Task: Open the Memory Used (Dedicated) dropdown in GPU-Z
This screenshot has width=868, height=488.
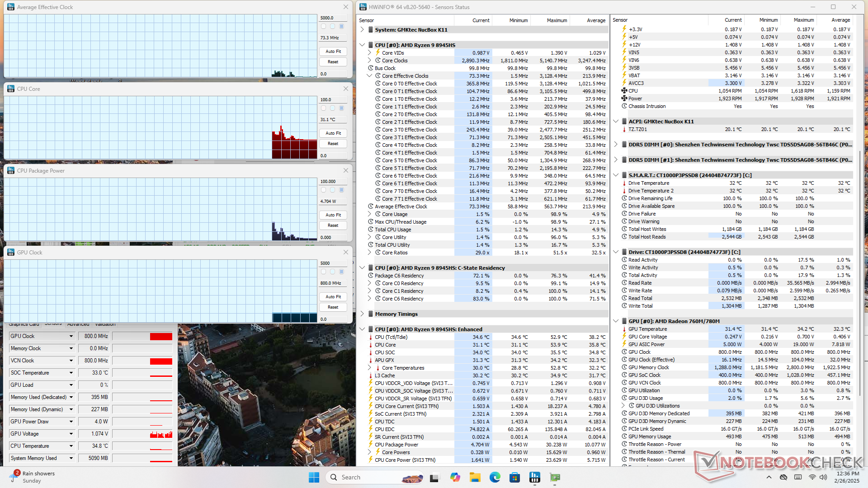Action: 71,397
